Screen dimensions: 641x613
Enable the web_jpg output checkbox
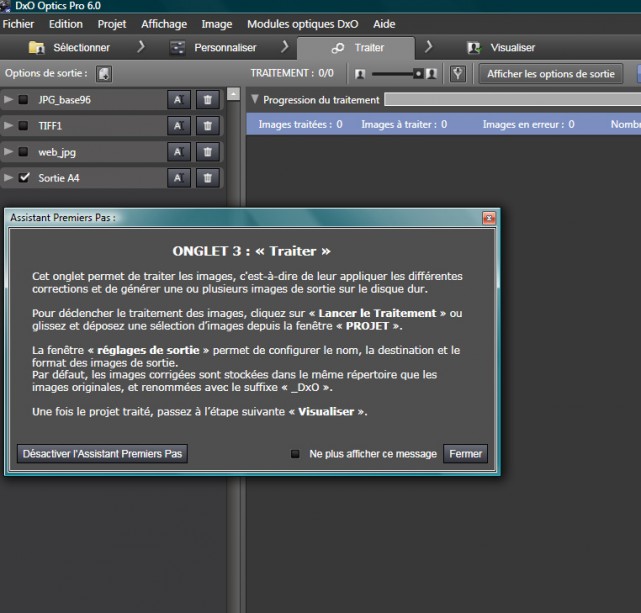[23, 152]
